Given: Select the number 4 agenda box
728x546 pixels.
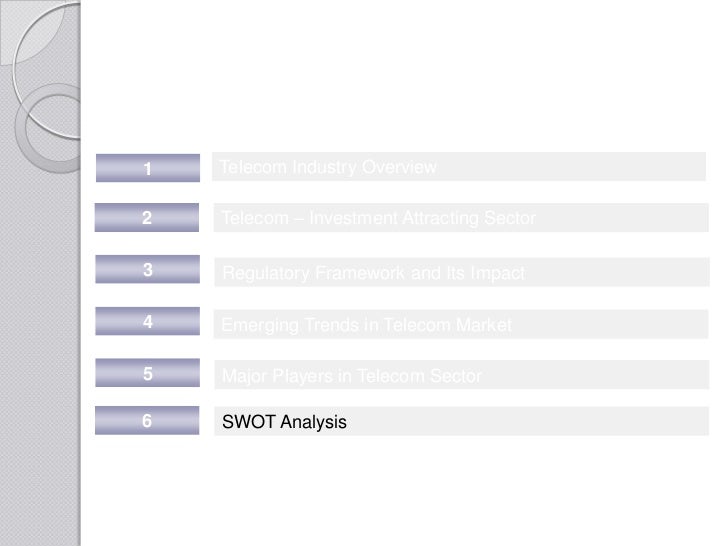Looking at the screenshot, I should pyautogui.click(x=147, y=322).
